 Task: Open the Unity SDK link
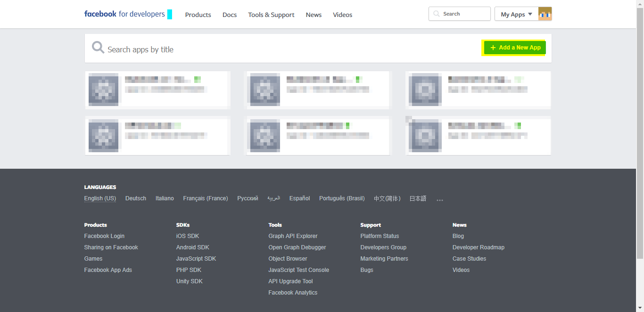click(190, 281)
